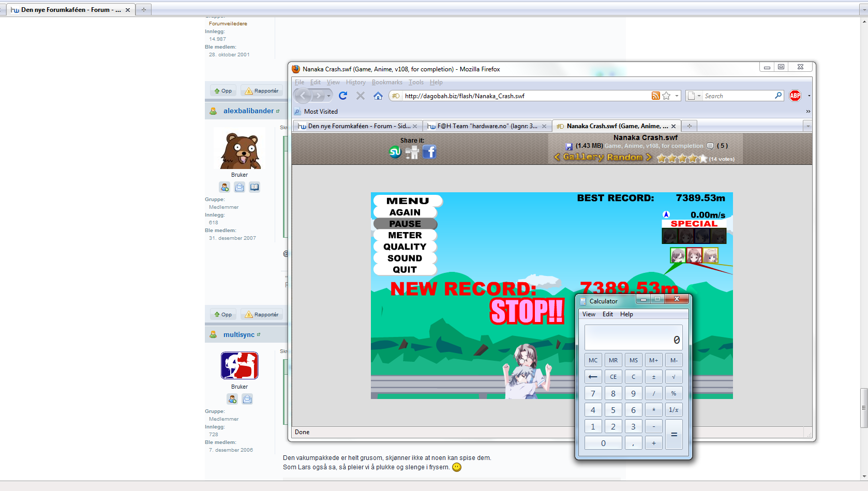List all tabs dropdown arrow

(x=807, y=126)
